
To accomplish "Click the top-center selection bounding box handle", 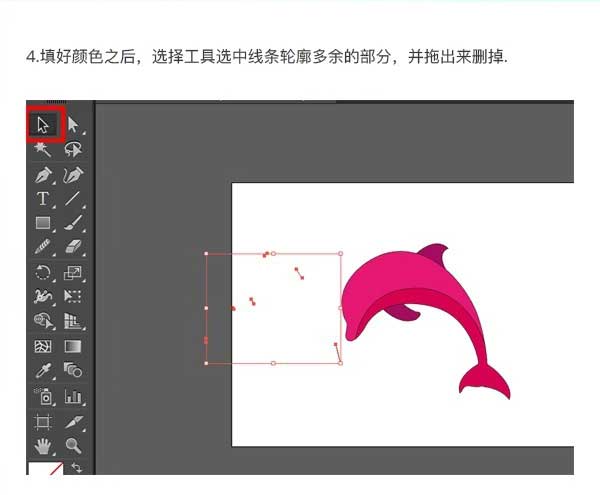I will point(273,254).
